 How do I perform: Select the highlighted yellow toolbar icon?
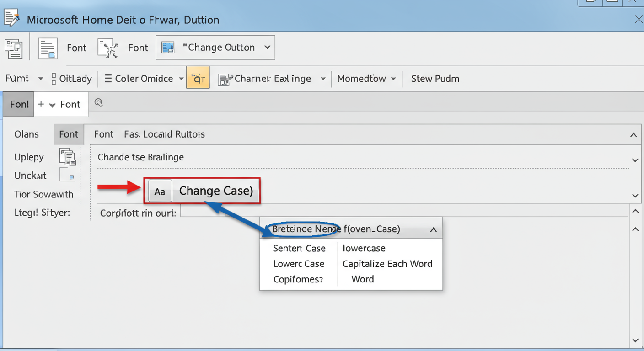pyautogui.click(x=198, y=77)
